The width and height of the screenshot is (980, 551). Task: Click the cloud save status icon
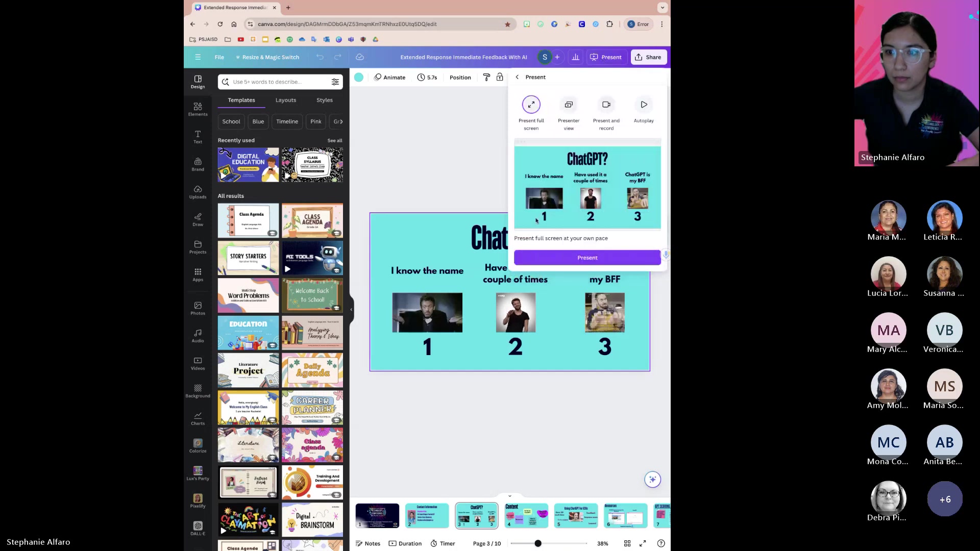pyautogui.click(x=359, y=57)
